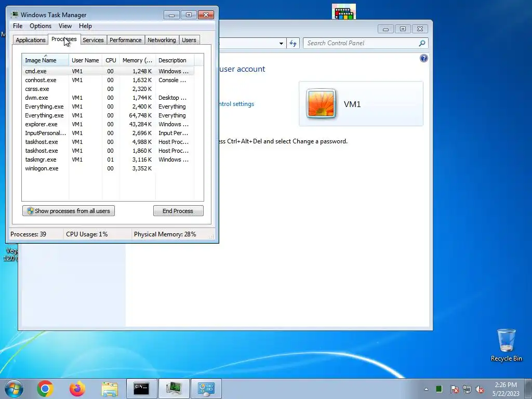Select the InputPersonal... process row
532x399 pixels.
coord(108,133)
